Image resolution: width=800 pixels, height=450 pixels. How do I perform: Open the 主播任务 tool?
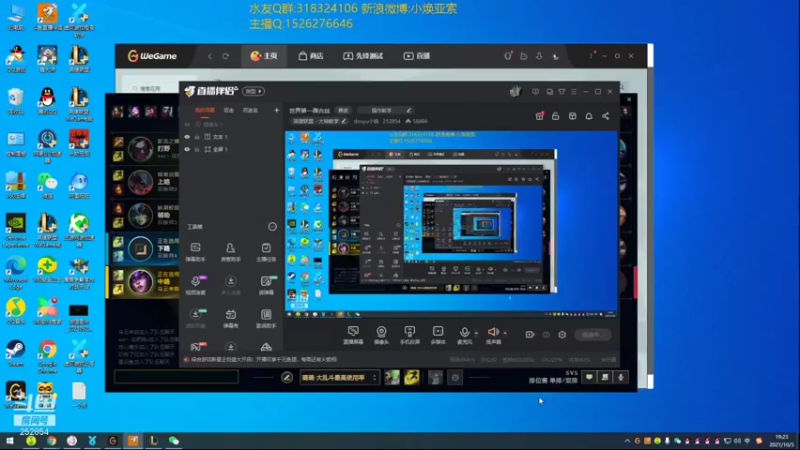point(266,252)
